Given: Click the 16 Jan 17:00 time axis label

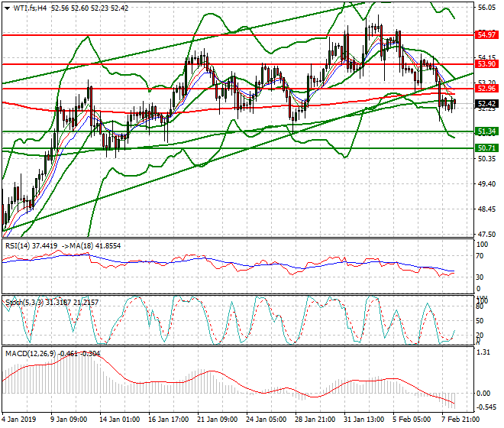Looking at the screenshot, I should [x=169, y=420].
